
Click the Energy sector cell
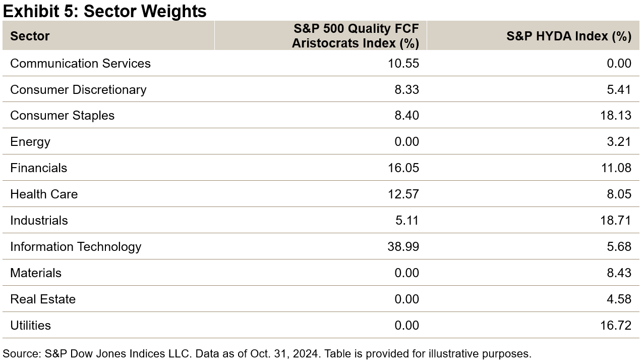point(30,142)
